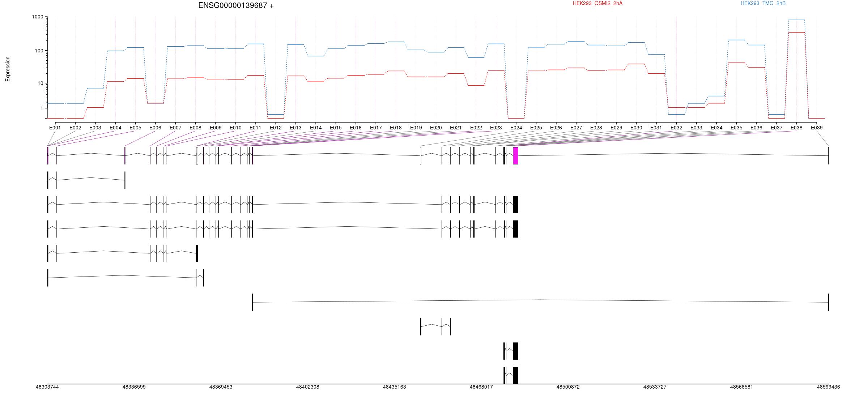
Task: Click genomic coordinate 48533727
Action: [x=655, y=387]
